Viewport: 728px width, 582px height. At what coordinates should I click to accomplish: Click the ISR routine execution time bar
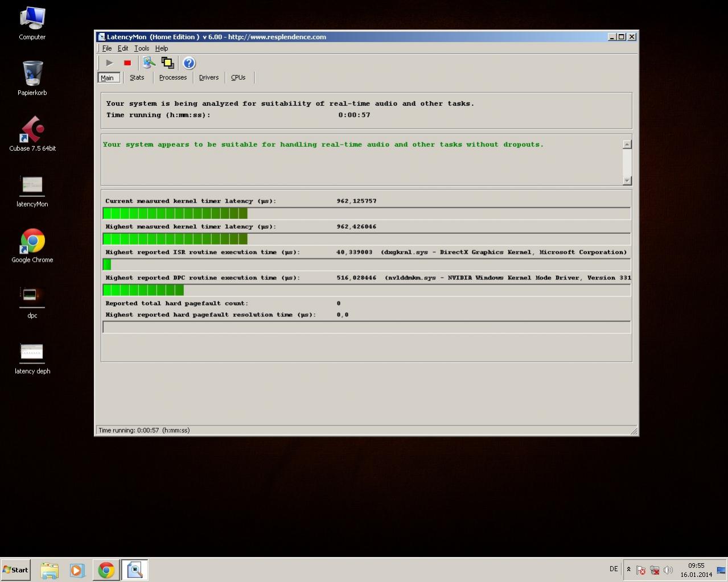pyautogui.click(x=367, y=265)
